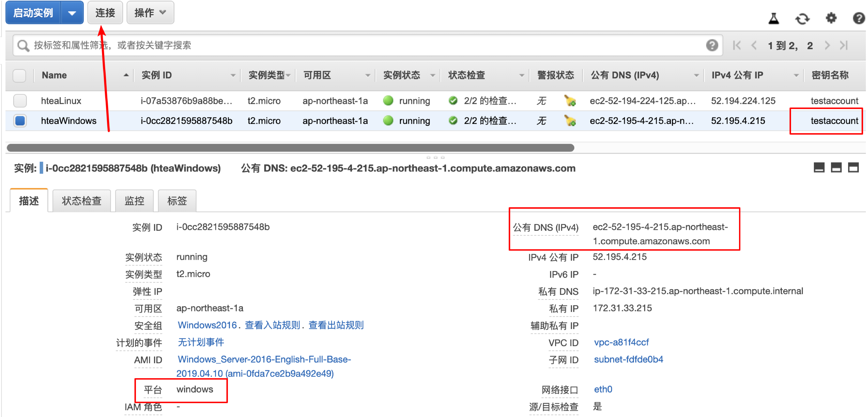Click the alarm icon for hteaWindows row
Image resolution: width=868 pixels, height=417 pixels.
[570, 121]
